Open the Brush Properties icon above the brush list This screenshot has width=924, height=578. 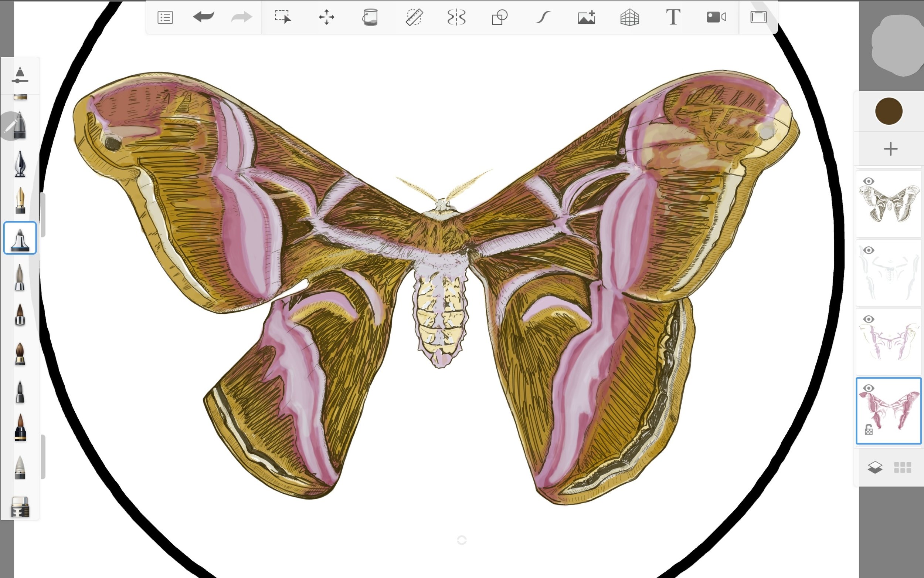point(20,75)
